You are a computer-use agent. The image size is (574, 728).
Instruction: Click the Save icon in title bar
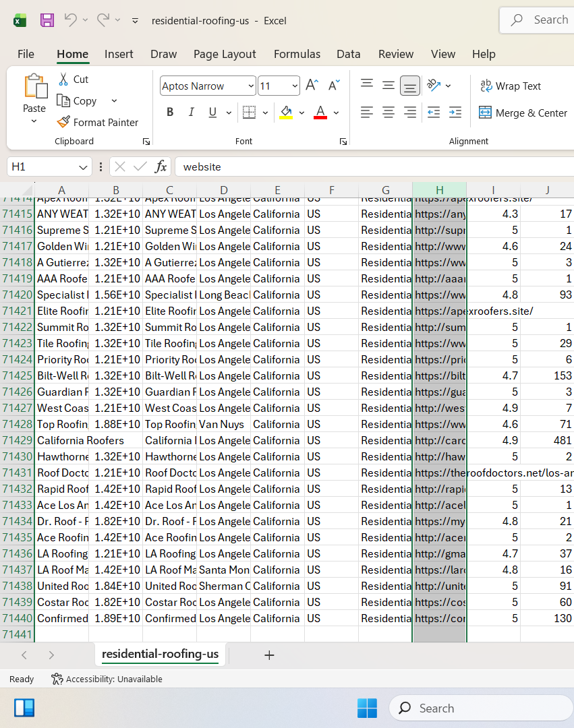(x=47, y=20)
